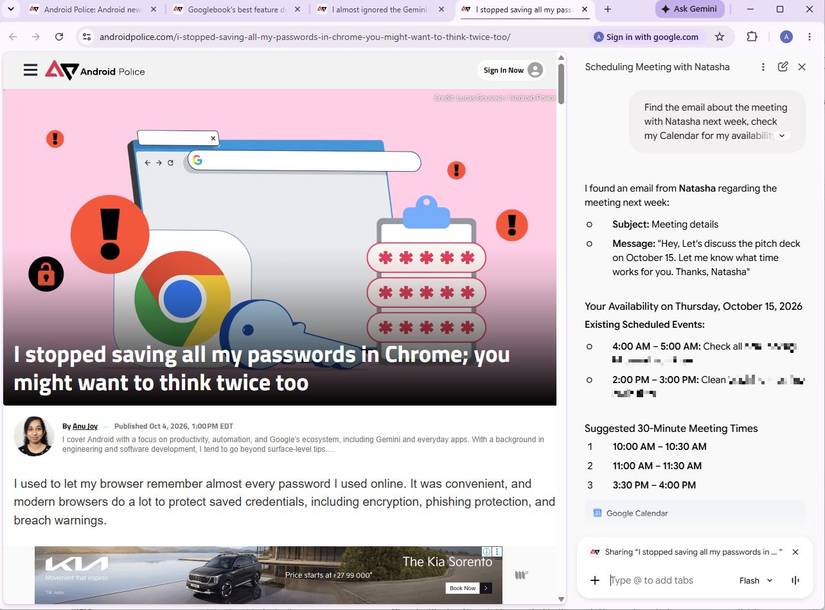The height and width of the screenshot is (610, 825).
Task: Click the 2:00 PM – 3:00 PM event entry
Action: pyautogui.click(x=708, y=386)
